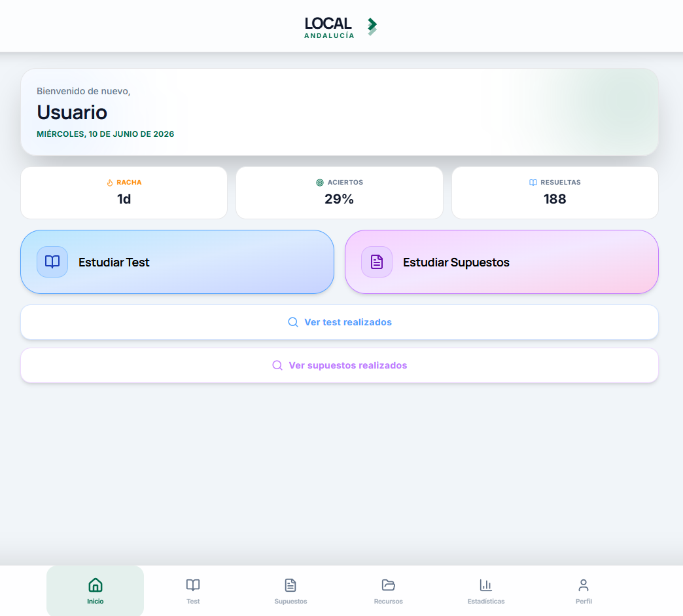683x616 pixels.
Task: Select the Test book icon in bottom navigation
Action: (193, 585)
